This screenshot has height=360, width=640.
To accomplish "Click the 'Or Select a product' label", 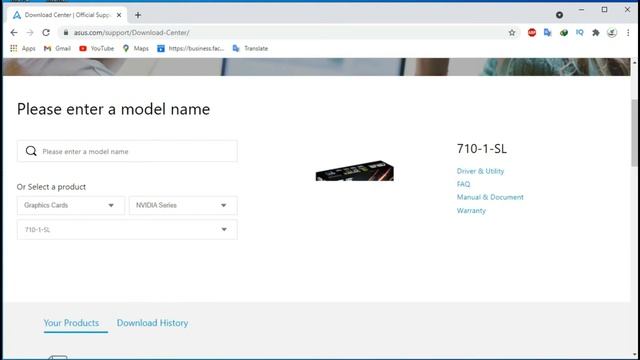I will click(x=51, y=187).
